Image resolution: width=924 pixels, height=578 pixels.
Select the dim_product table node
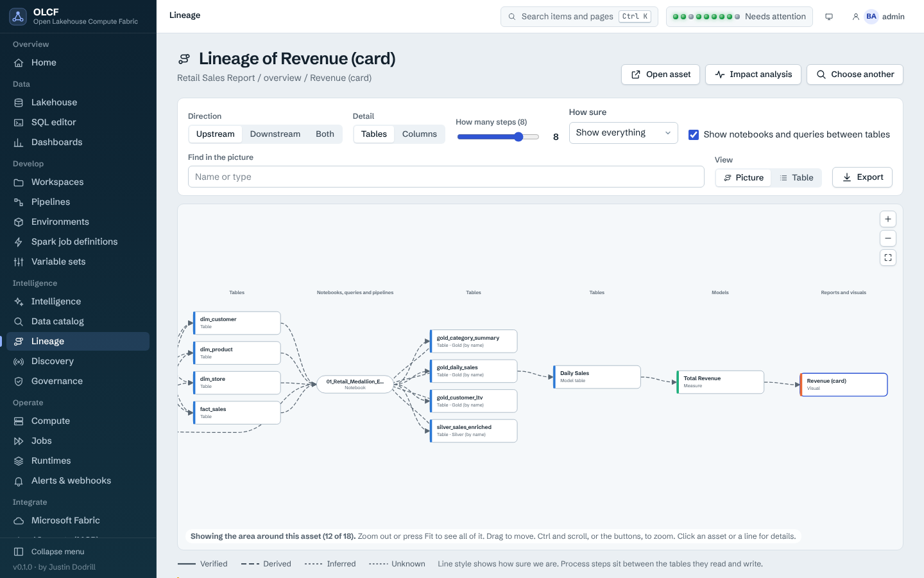(x=237, y=353)
